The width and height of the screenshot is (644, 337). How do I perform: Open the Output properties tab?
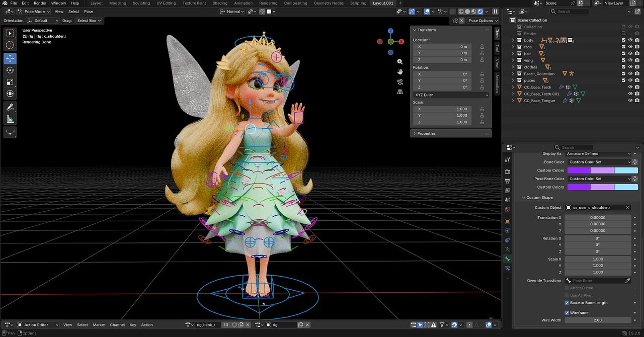click(x=507, y=181)
